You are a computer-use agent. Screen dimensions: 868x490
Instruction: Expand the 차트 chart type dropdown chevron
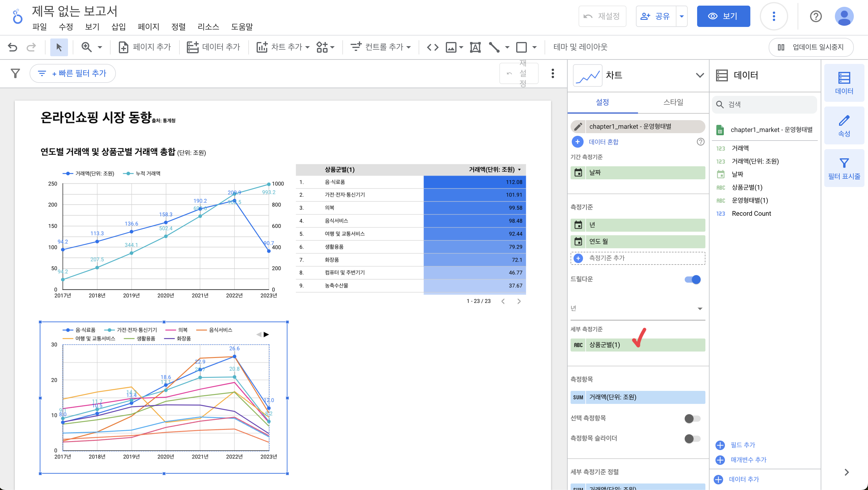point(700,75)
